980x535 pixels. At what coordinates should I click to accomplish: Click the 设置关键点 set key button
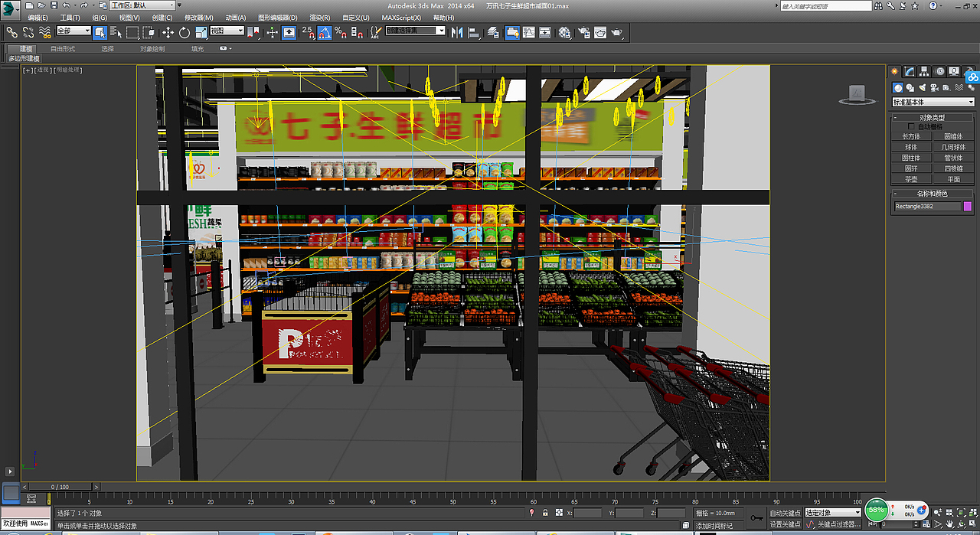tap(785, 524)
